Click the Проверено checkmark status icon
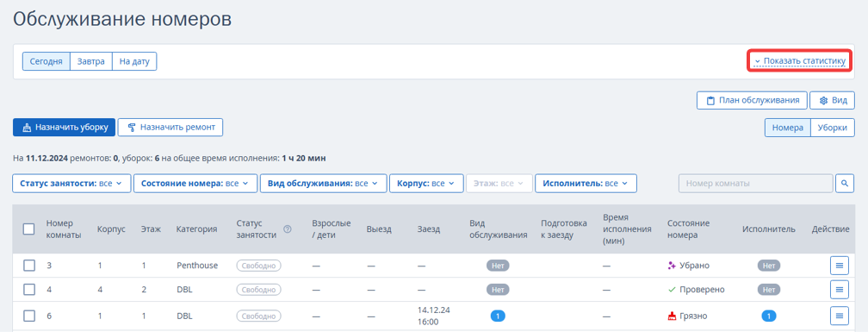Viewport: 868px width, 332px height. [672, 290]
